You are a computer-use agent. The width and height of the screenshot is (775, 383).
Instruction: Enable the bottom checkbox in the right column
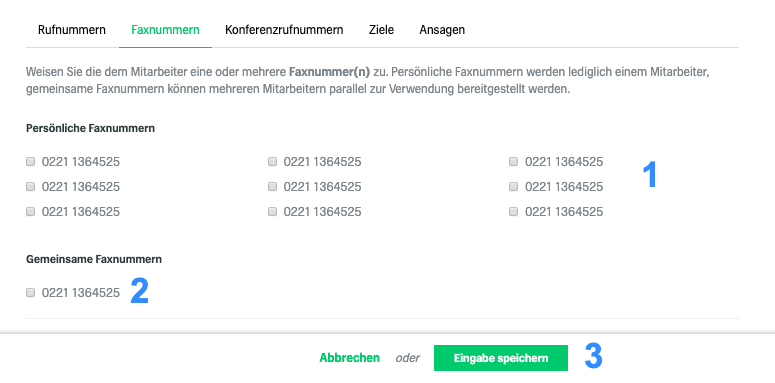click(x=514, y=212)
